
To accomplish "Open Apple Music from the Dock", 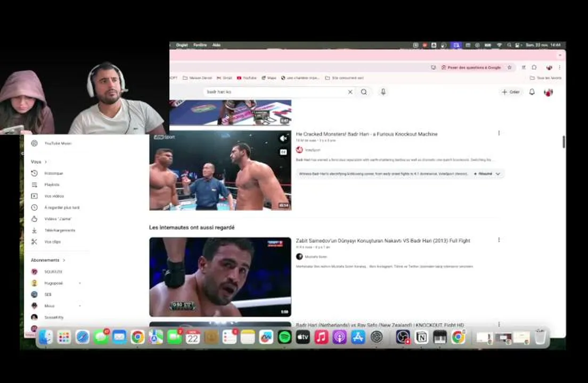I will click(x=321, y=337).
